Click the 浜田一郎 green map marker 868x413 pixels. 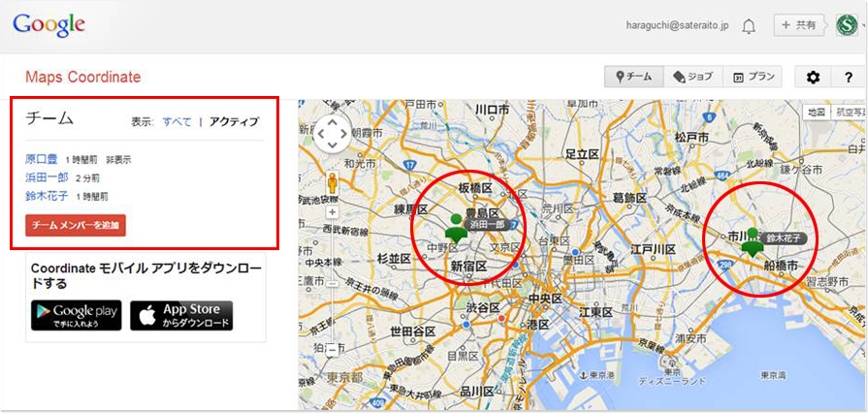457,228
